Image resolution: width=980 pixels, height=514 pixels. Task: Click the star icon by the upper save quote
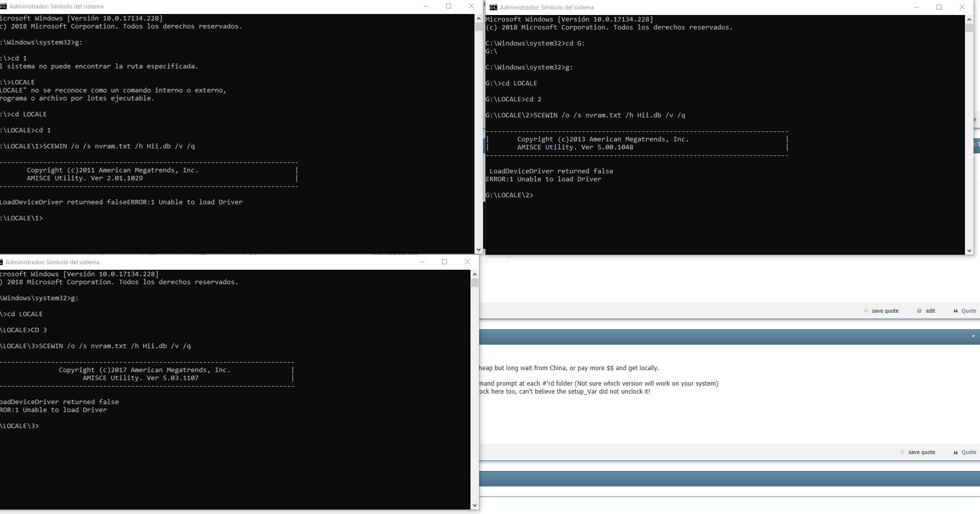pos(866,311)
